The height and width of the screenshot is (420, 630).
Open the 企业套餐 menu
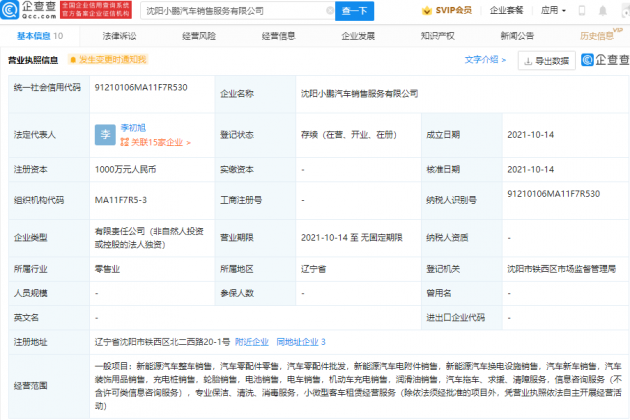click(x=506, y=11)
